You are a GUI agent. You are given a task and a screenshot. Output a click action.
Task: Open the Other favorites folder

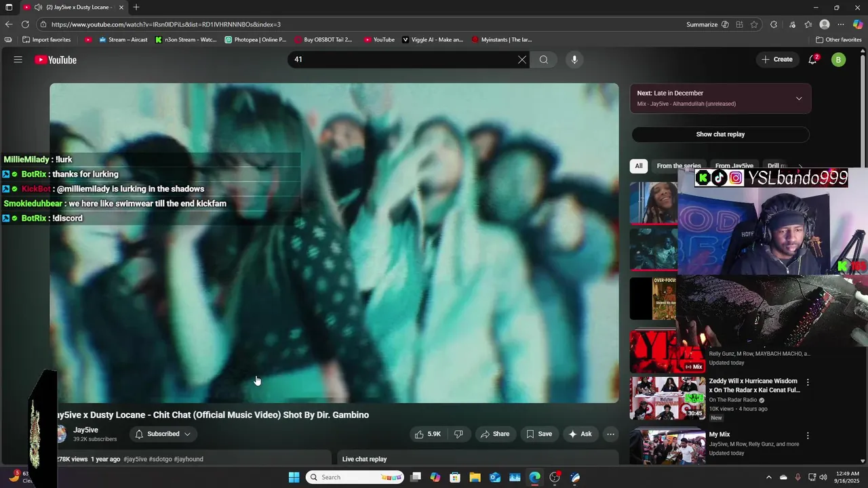[x=839, y=40]
